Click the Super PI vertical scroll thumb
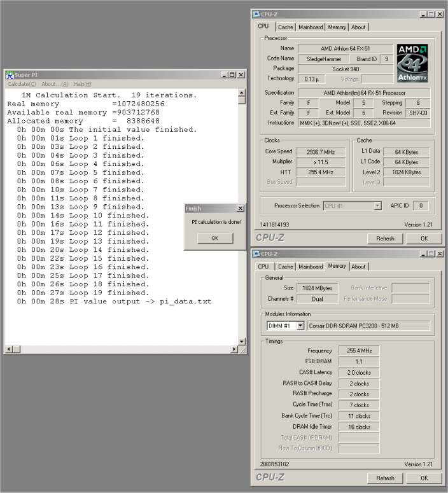 pyautogui.click(x=241, y=100)
